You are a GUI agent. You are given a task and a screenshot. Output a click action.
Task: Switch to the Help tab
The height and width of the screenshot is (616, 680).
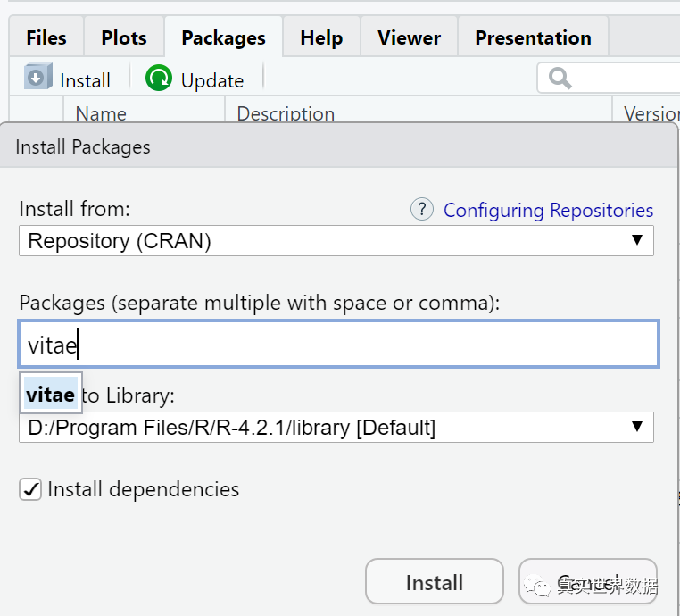tap(321, 37)
